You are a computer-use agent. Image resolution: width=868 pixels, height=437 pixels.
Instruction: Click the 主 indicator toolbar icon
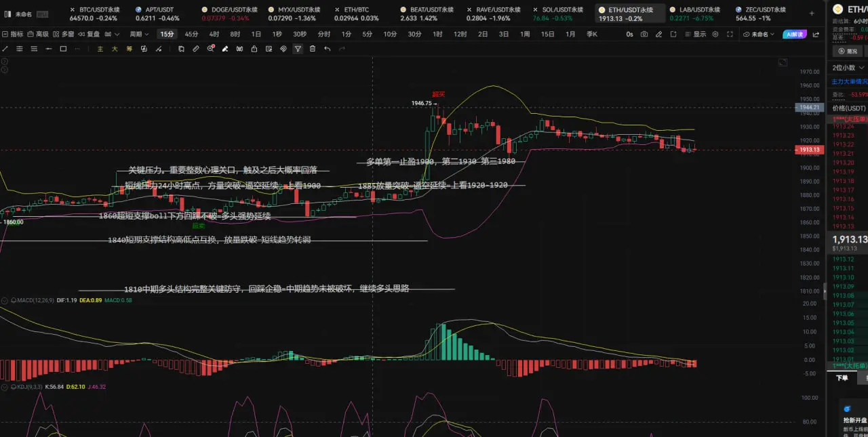pyautogui.click(x=100, y=49)
